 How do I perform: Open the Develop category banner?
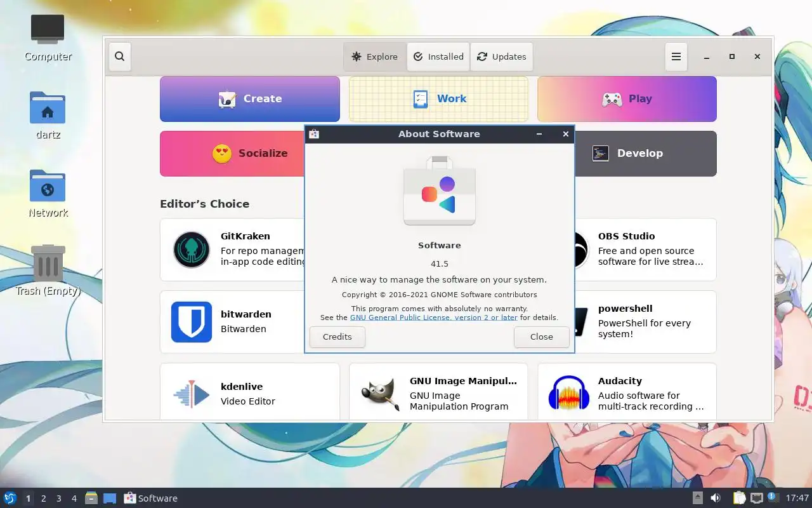pyautogui.click(x=646, y=154)
